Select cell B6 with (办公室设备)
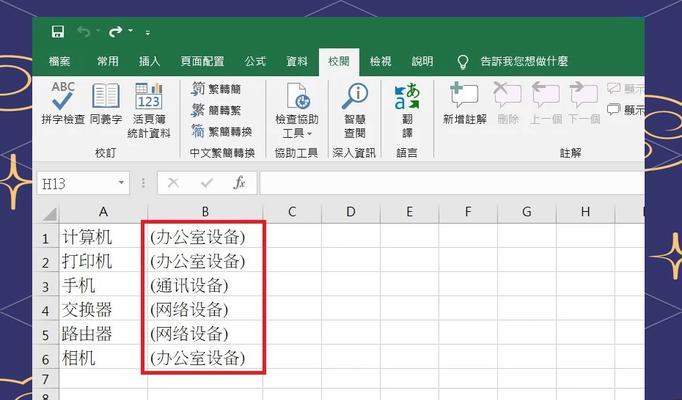Screen dimensions: 682x400 tap(205, 357)
